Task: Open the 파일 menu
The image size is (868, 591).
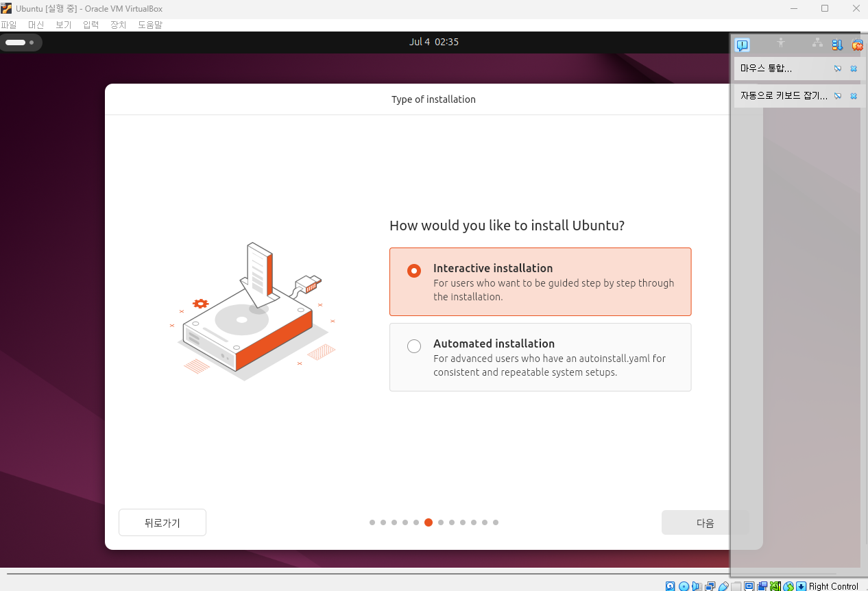Action: point(9,25)
